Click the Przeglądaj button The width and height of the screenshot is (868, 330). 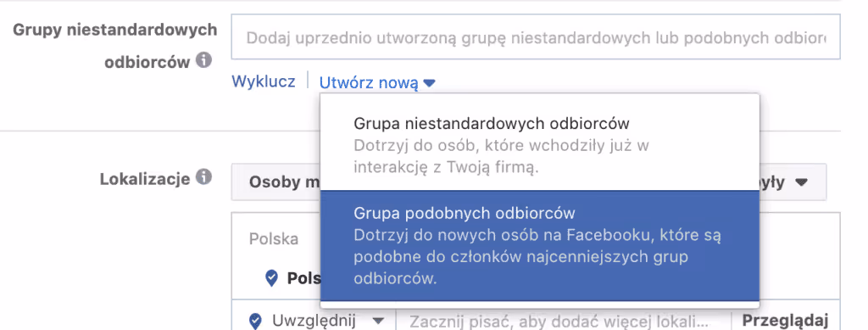[x=785, y=321]
